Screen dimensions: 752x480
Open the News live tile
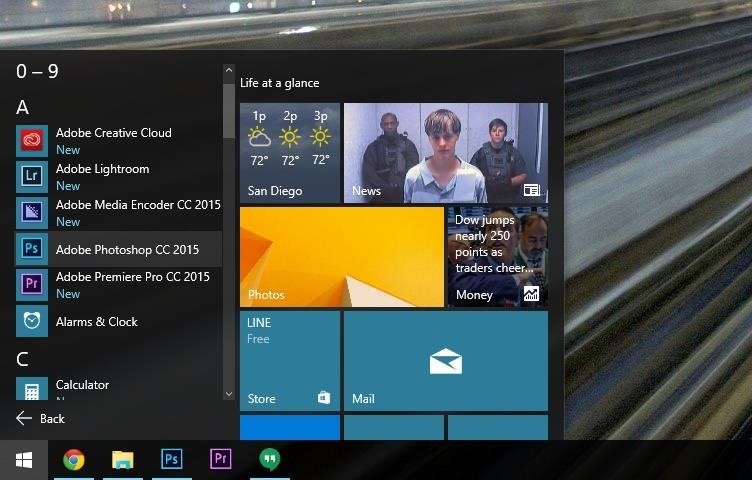(x=446, y=153)
